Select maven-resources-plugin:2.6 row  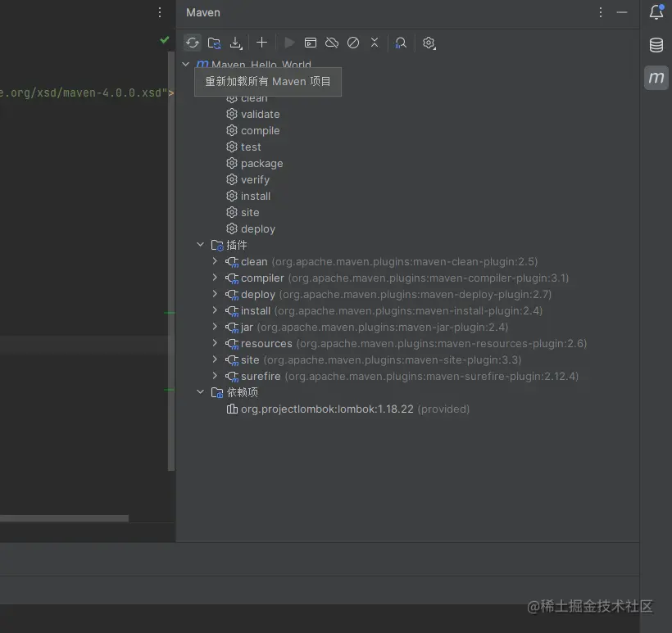click(407, 343)
